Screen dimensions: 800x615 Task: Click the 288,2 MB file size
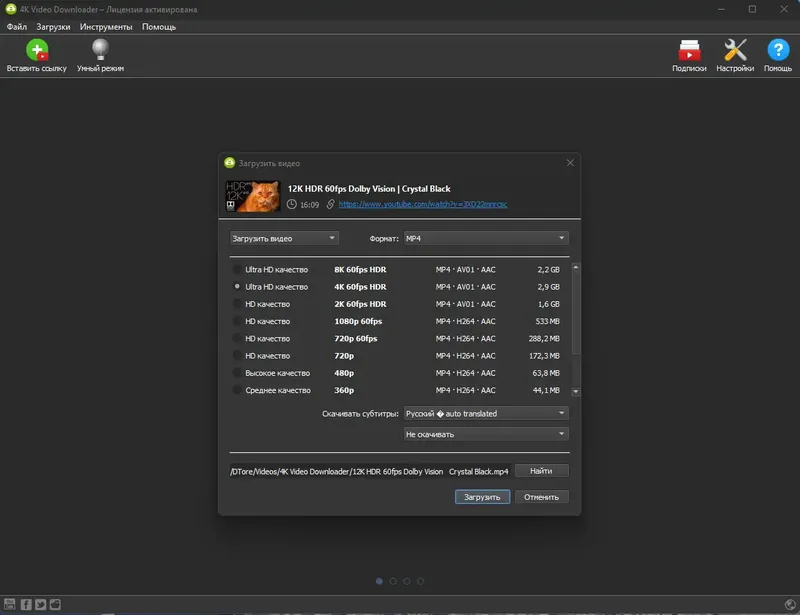(544, 338)
